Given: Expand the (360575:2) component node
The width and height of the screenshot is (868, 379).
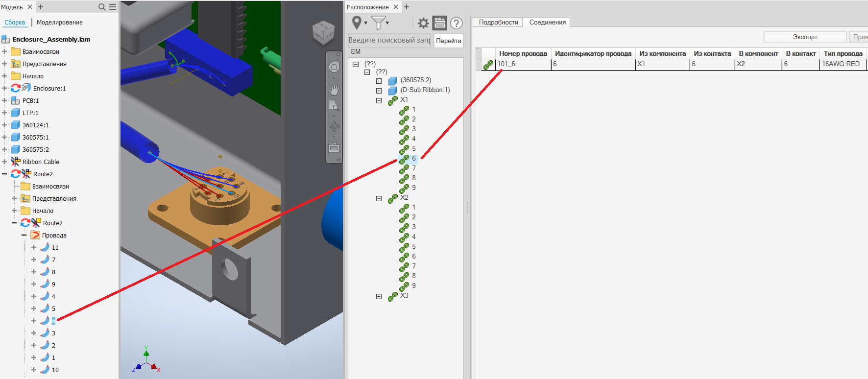Looking at the screenshot, I should coord(379,81).
